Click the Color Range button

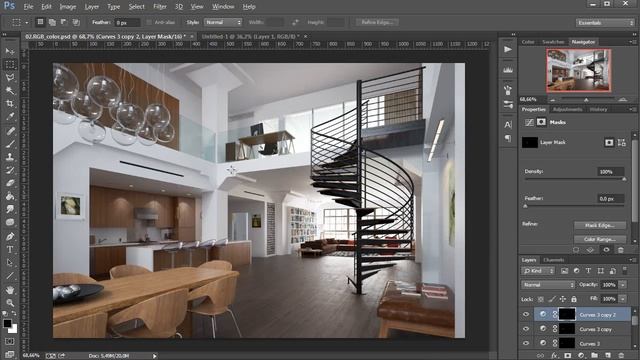click(x=600, y=239)
